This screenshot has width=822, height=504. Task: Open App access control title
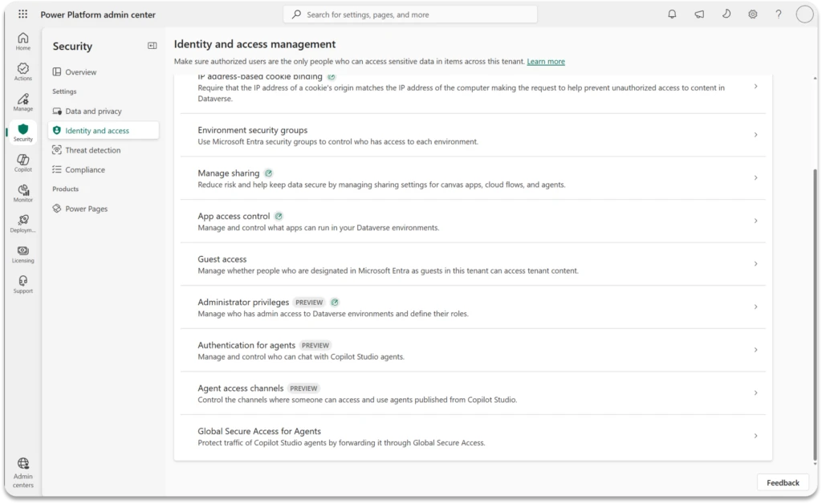point(234,216)
